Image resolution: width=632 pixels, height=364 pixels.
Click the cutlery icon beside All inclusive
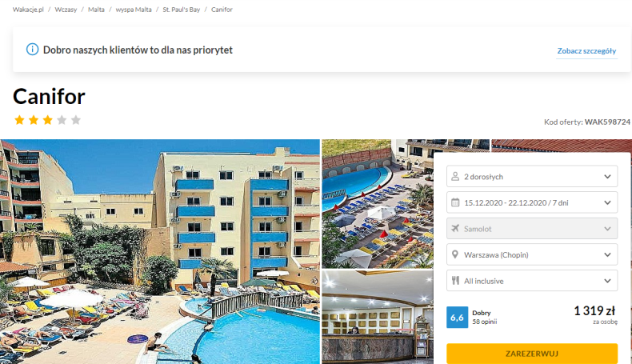pos(455,281)
